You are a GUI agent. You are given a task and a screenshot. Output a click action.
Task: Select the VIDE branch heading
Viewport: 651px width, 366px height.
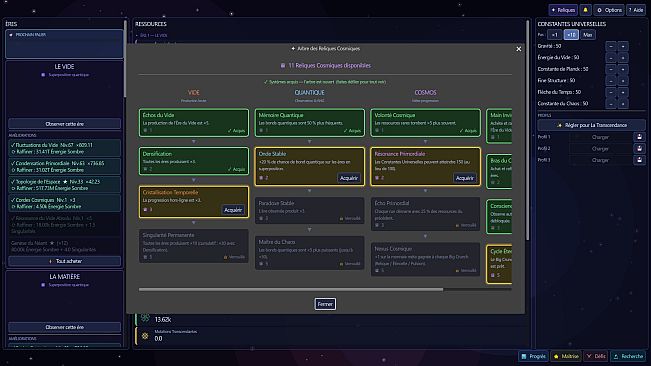coord(193,93)
